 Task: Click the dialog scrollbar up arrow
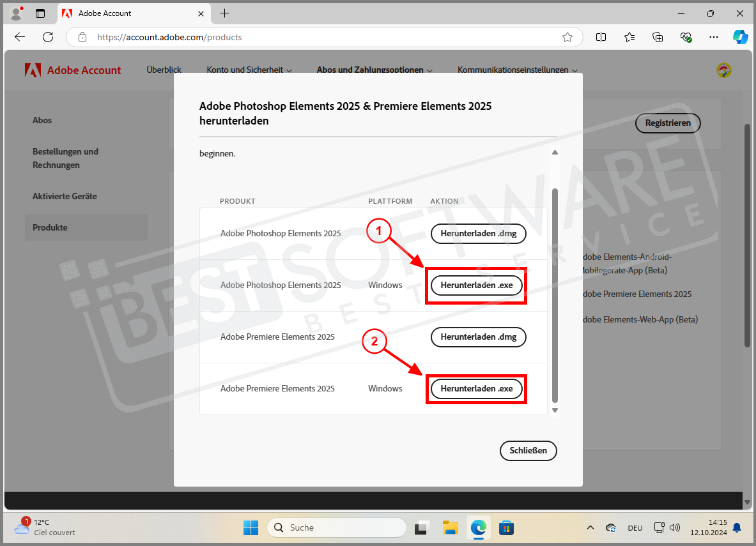click(x=555, y=152)
